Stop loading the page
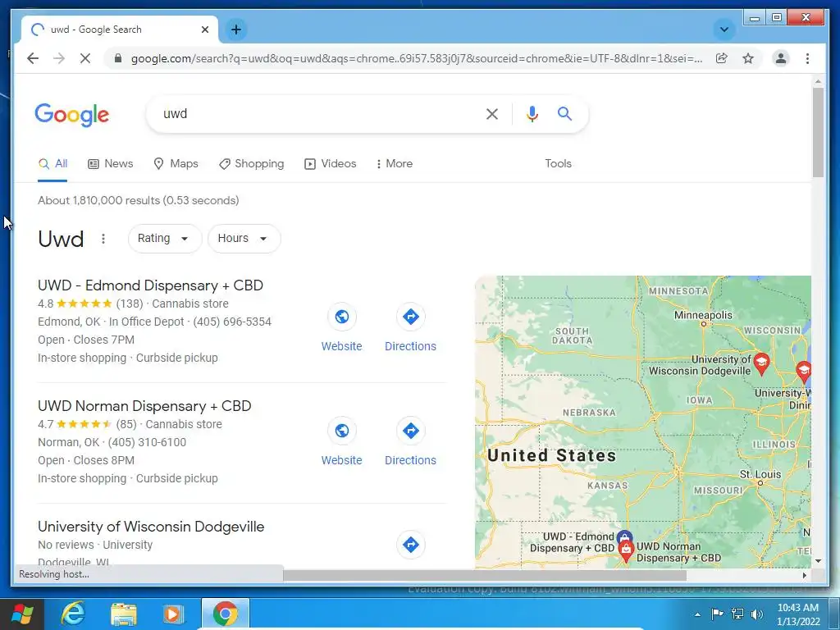This screenshot has height=630, width=840. tap(85, 58)
